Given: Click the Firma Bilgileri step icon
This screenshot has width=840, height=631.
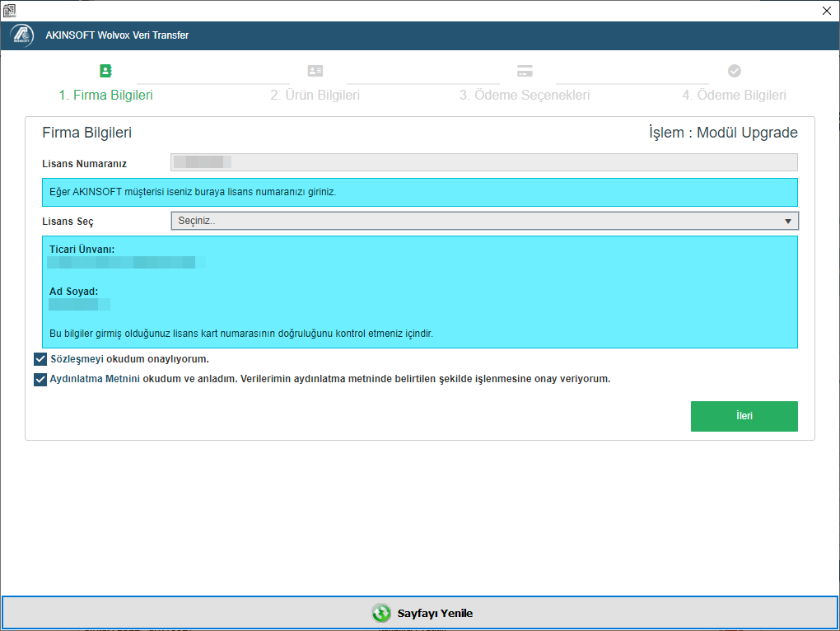Looking at the screenshot, I should click(105, 71).
